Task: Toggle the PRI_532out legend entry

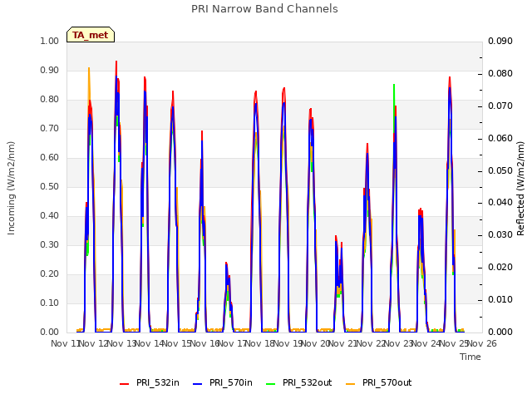Action: coord(299,382)
